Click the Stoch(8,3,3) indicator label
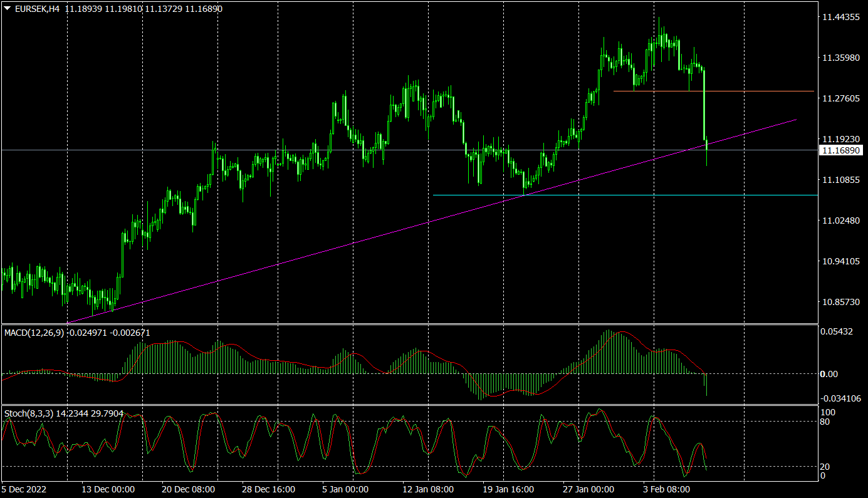 click(29, 413)
